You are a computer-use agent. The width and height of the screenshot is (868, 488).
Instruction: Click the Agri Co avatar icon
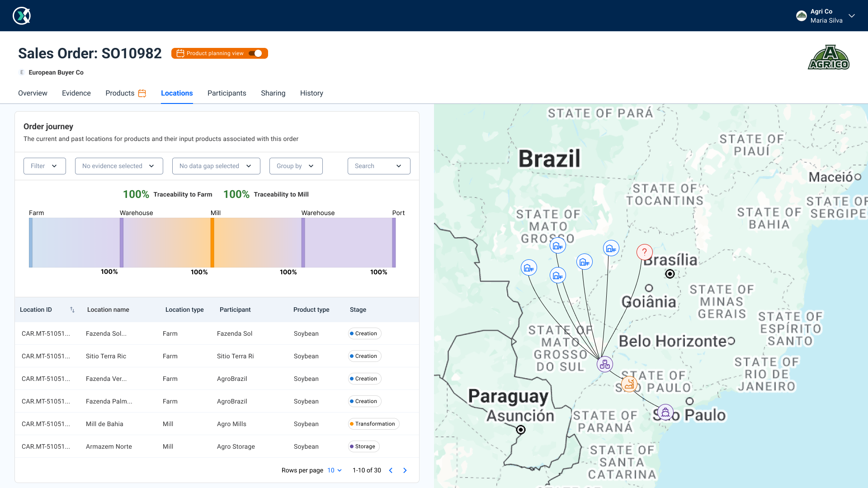pyautogui.click(x=802, y=16)
